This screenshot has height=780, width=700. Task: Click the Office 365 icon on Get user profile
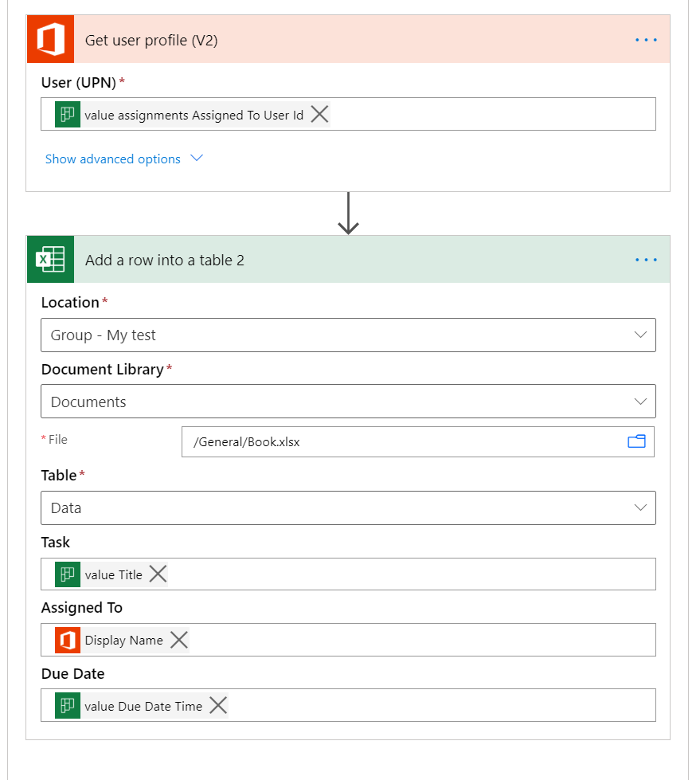[51, 39]
